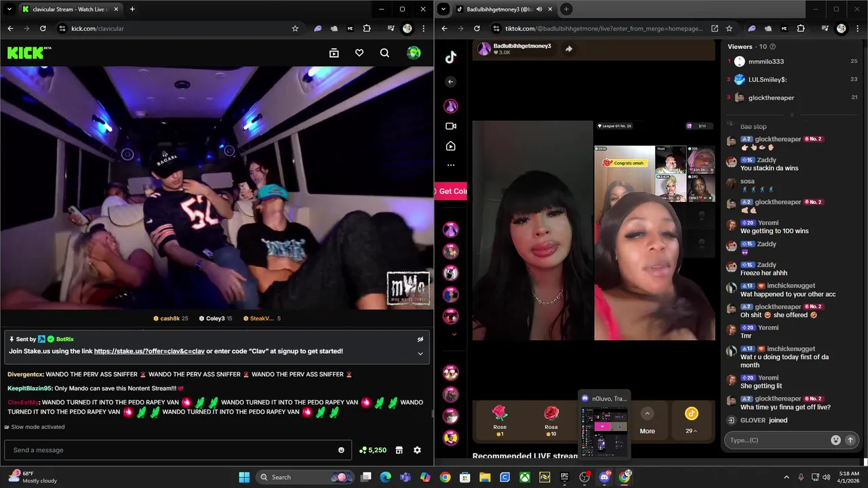The image size is (868, 488).
Task: Expand the followed live accounts list
Action: tap(453, 334)
